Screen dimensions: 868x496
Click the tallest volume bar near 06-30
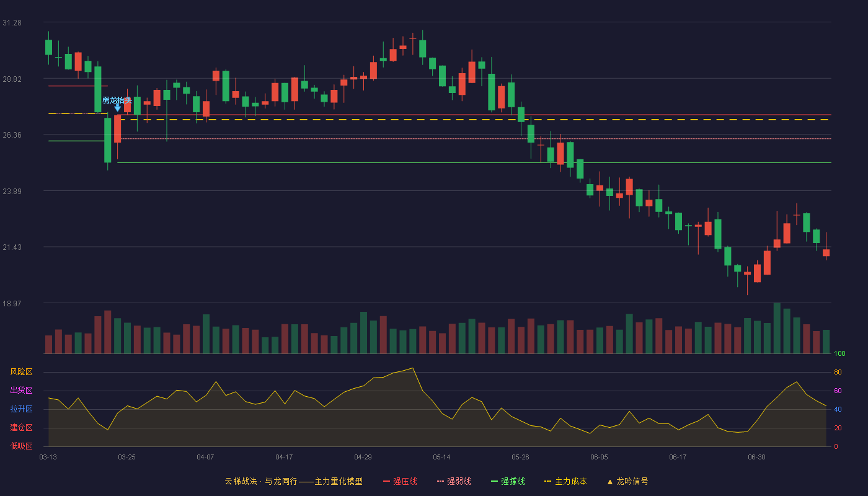[777, 329]
